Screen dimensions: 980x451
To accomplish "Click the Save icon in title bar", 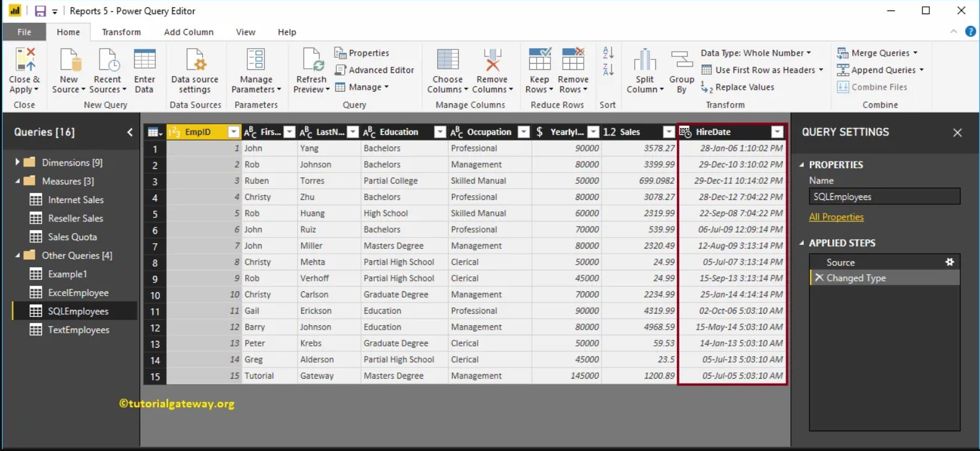I will (x=40, y=11).
